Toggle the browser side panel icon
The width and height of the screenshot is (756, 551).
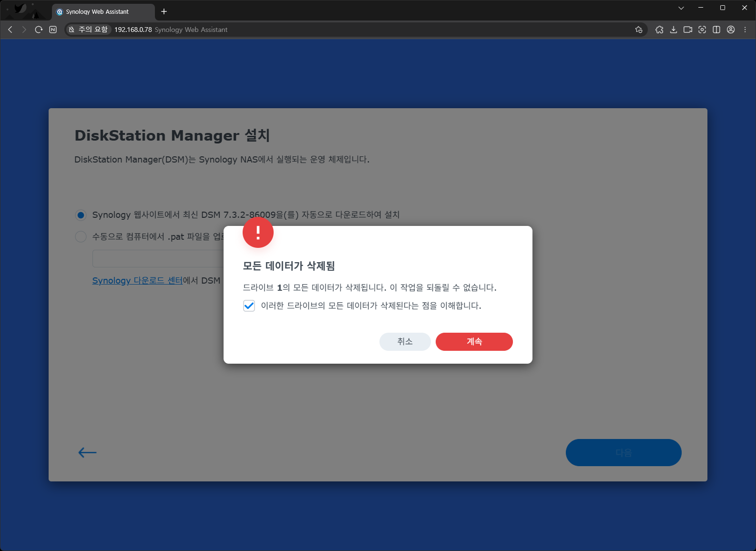[716, 30]
